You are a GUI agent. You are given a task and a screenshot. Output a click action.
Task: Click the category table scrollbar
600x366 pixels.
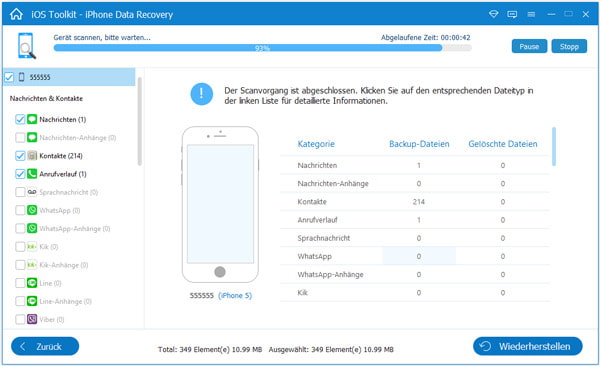pos(554,147)
